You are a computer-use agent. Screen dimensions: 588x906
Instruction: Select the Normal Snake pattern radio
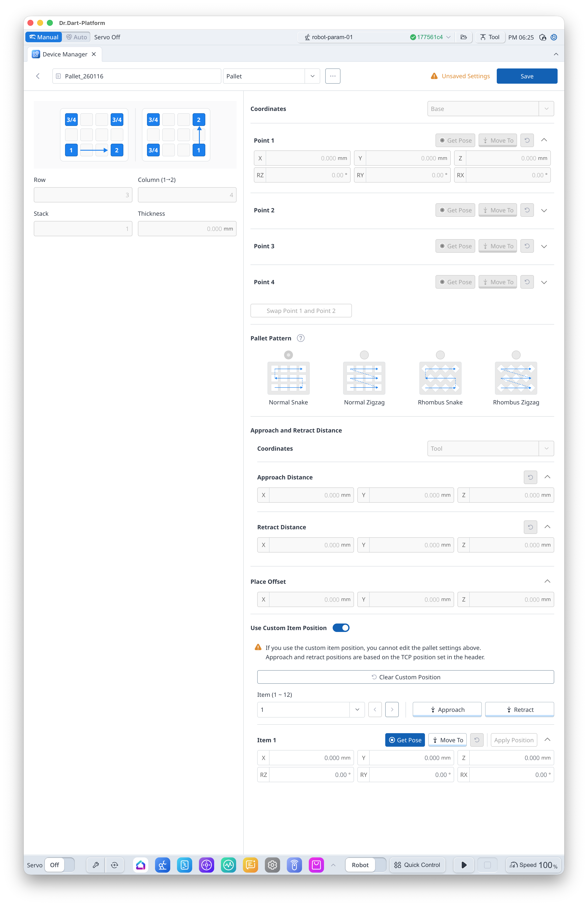289,355
